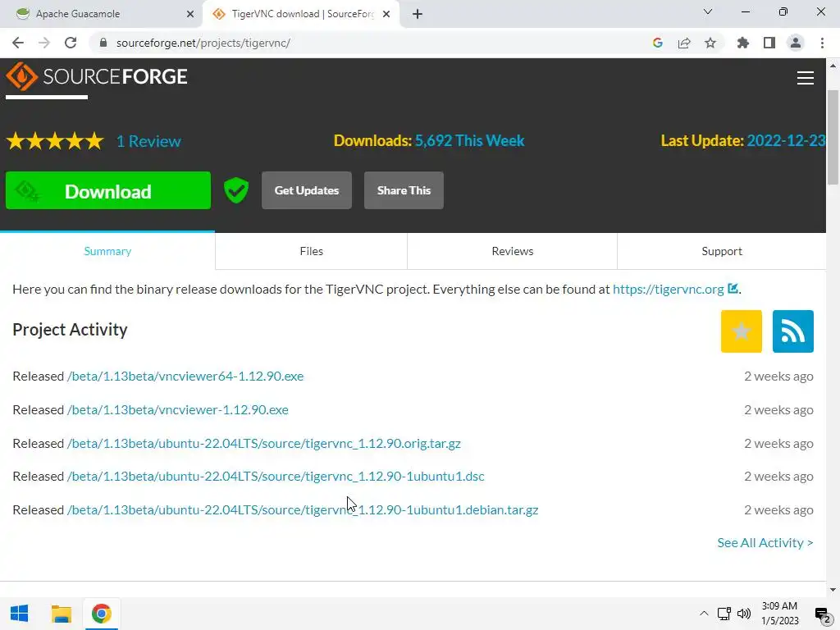Open the Reviews tab
This screenshot has width=840, height=630.
coord(513,251)
